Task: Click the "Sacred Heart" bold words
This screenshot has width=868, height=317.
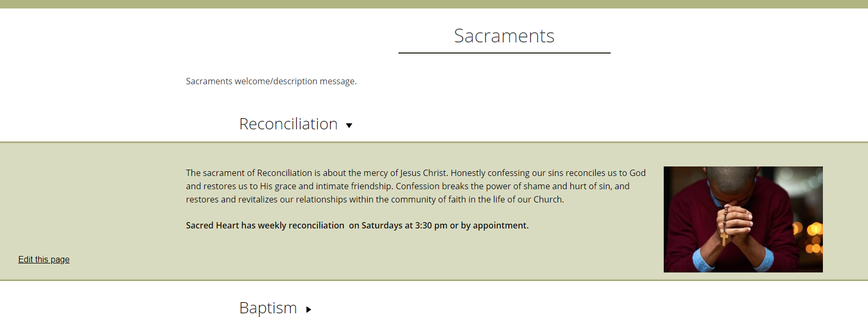Action: [x=212, y=225]
